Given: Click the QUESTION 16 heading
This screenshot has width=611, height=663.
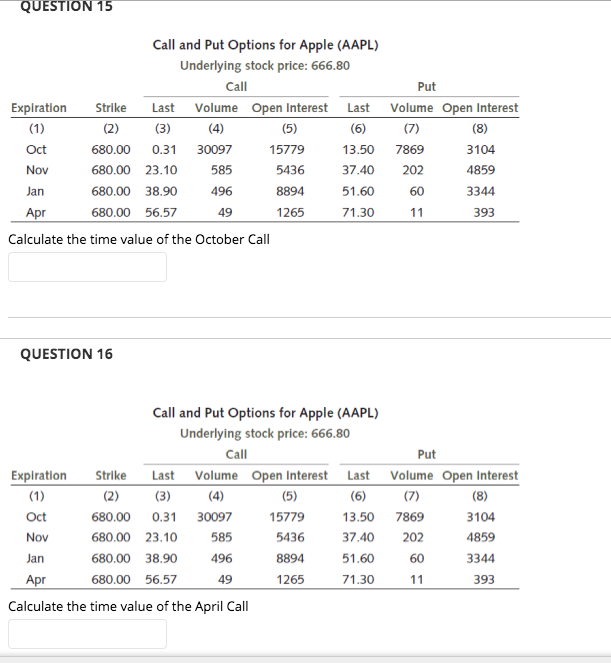Looking at the screenshot, I should click(x=66, y=354).
